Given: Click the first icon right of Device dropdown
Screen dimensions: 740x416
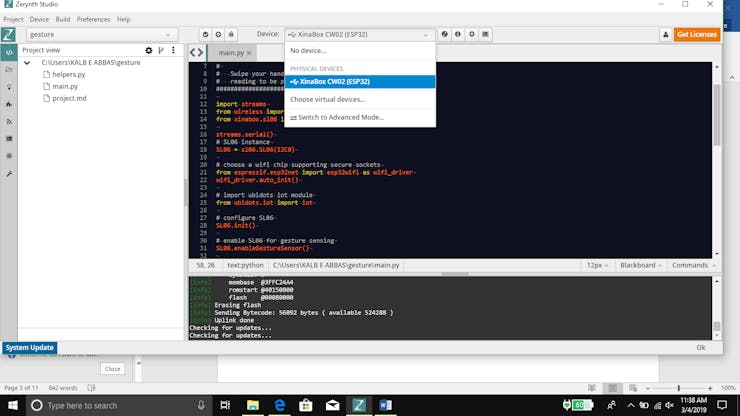Looking at the screenshot, I should (445, 34).
